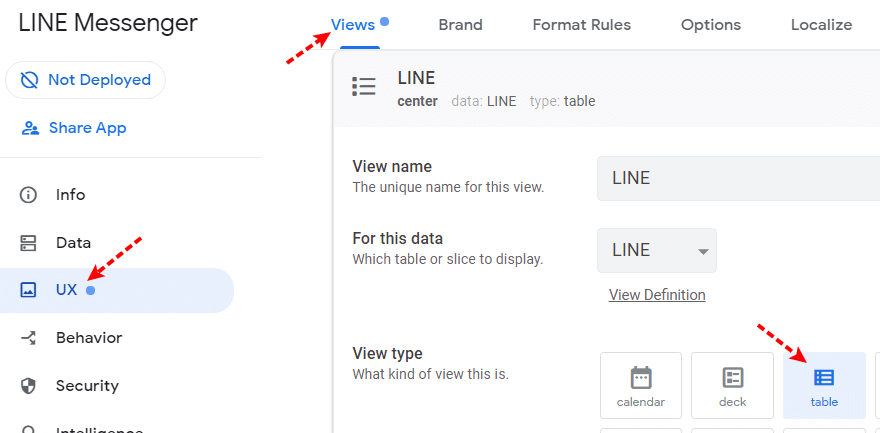Open the Brand tab

click(x=460, y=25)
